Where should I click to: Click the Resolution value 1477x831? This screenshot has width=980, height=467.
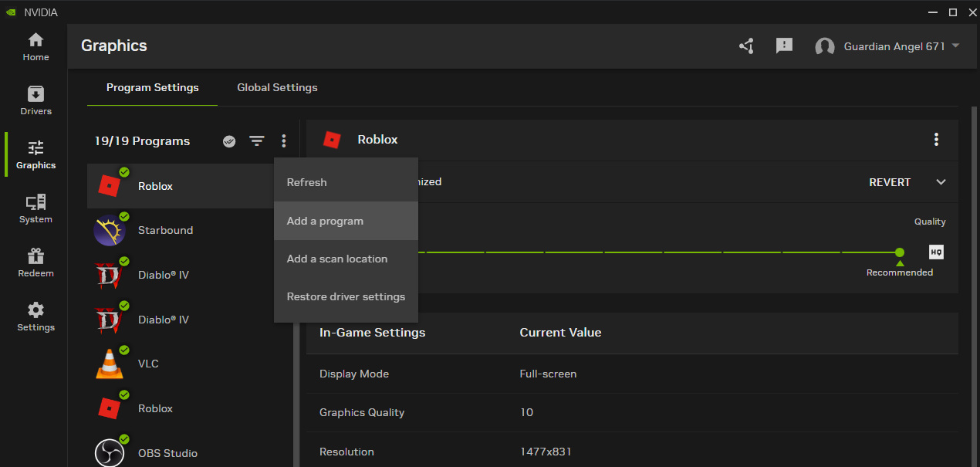point(546,452)
